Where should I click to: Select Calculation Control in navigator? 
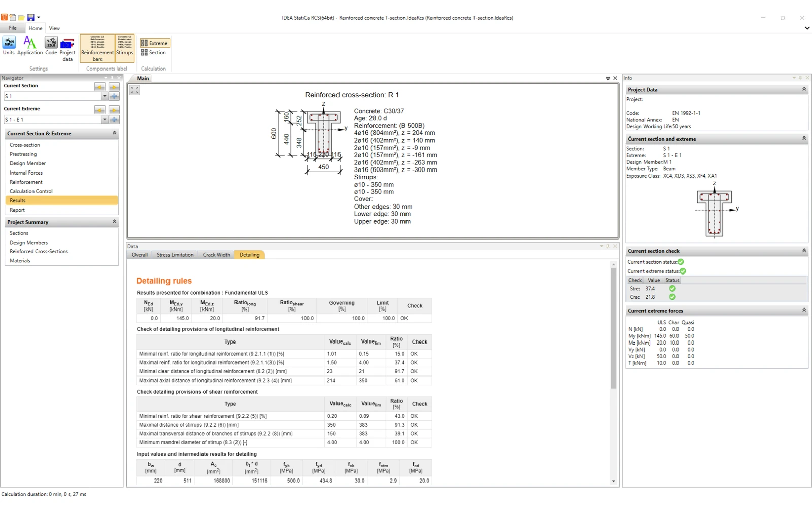(x=31, y=191)
